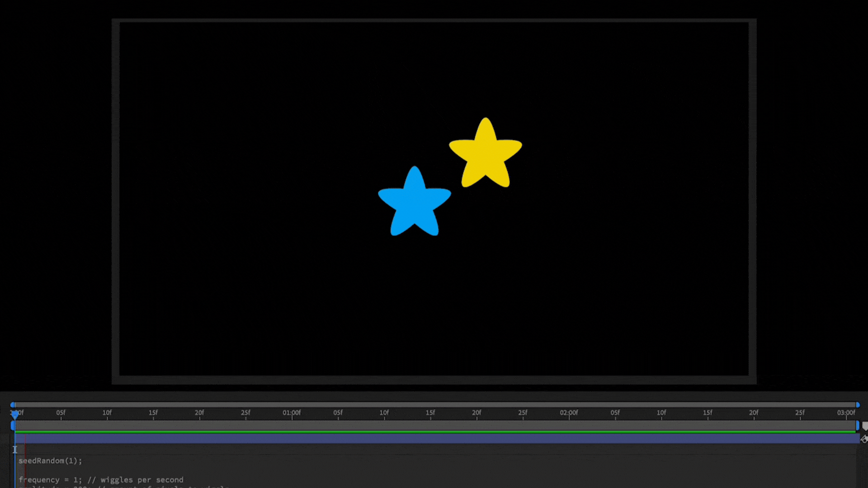
Task: Click the current time indicator playhead
Action: [x=15, y=414]
